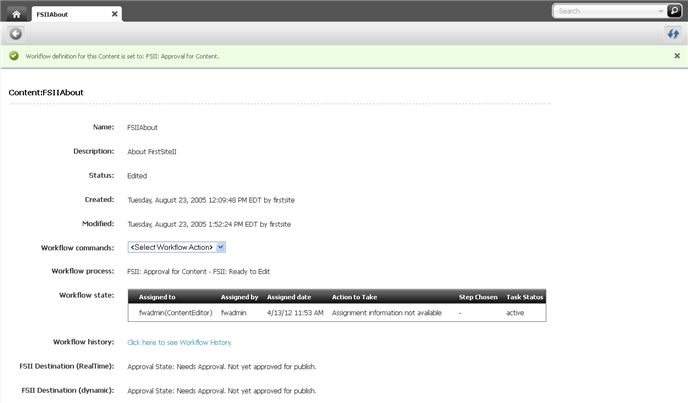Click the 'active' task status cell
The image size is (688, 403).
(x=515, y=313)
